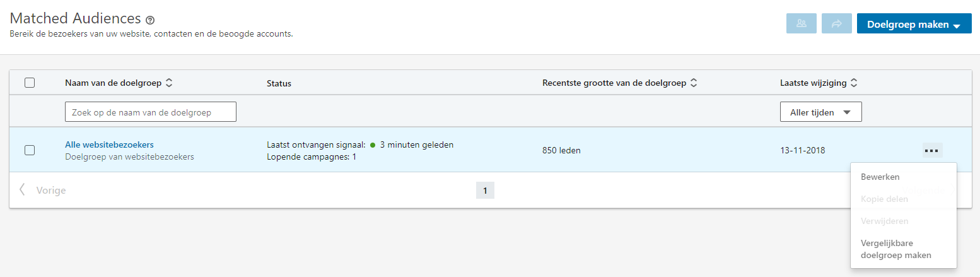Click the share arrow icon button

click(837, 23)
